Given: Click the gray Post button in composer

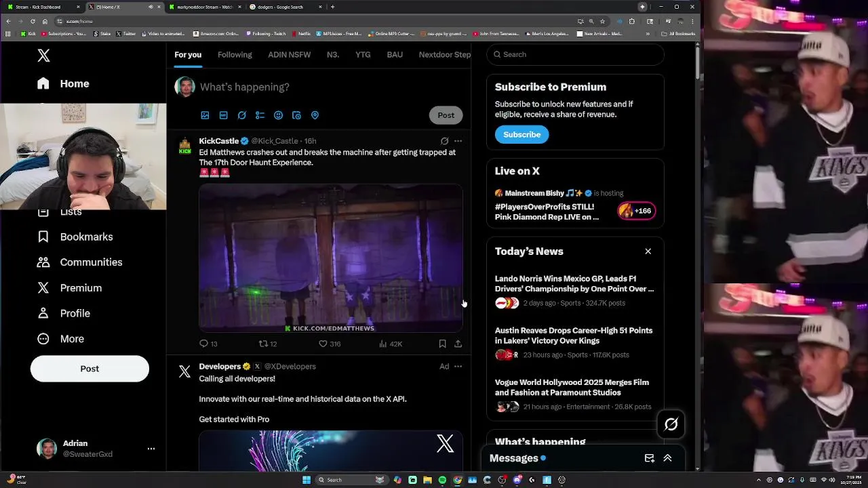Looking at the screenshot, I should pos(446,115).
